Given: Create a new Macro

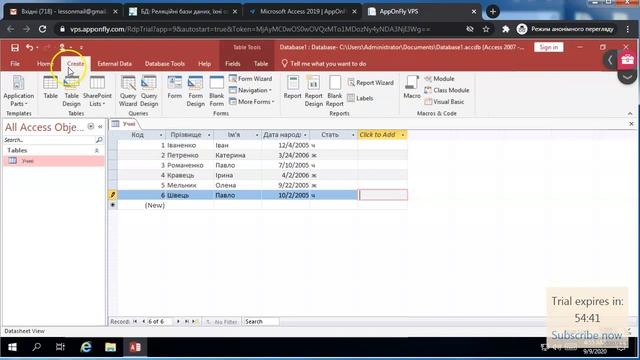Looking at the screenshot, I should 412,88.
